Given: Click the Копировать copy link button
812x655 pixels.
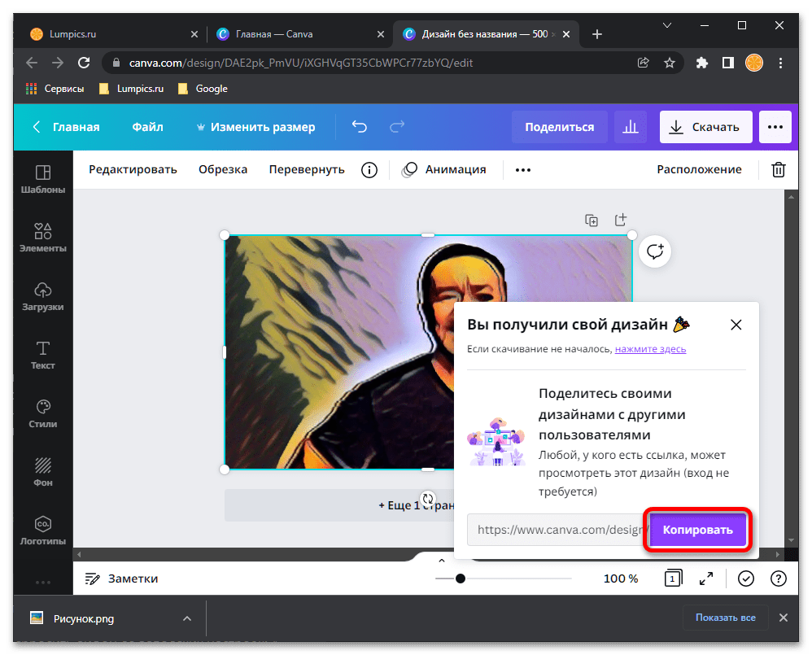Looking at the screenshot, I should pos(697,530).
